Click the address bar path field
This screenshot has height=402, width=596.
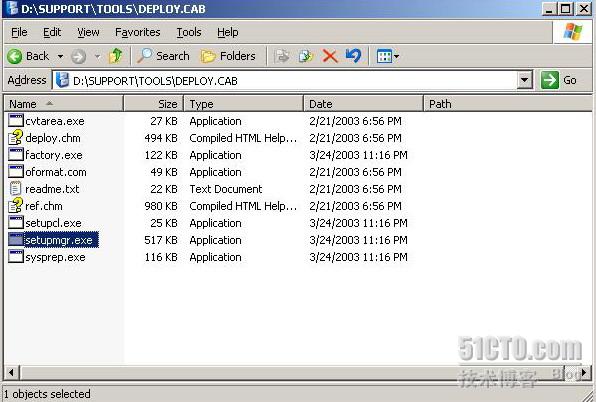(x=285, y=81)
